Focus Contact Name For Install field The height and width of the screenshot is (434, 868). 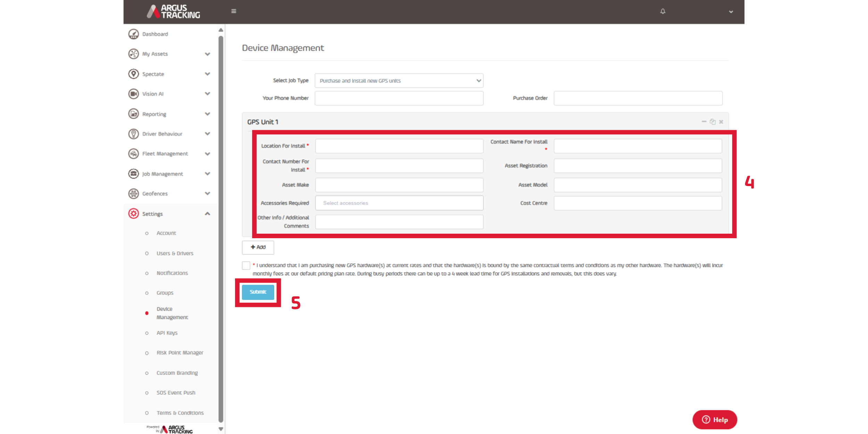[x=637, y=146]
